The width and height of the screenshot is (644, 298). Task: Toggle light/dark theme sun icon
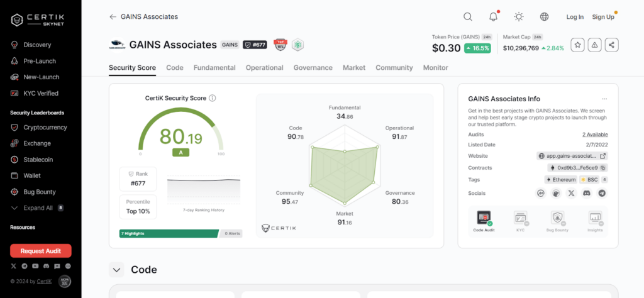519,17
